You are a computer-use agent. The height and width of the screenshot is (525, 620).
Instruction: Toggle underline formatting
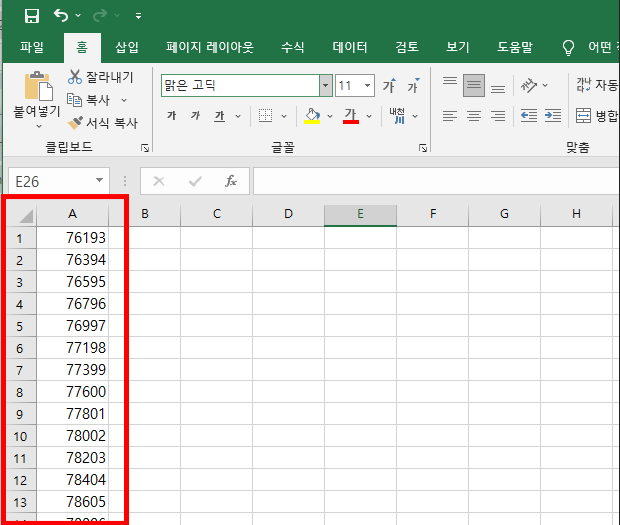[219, 116]
